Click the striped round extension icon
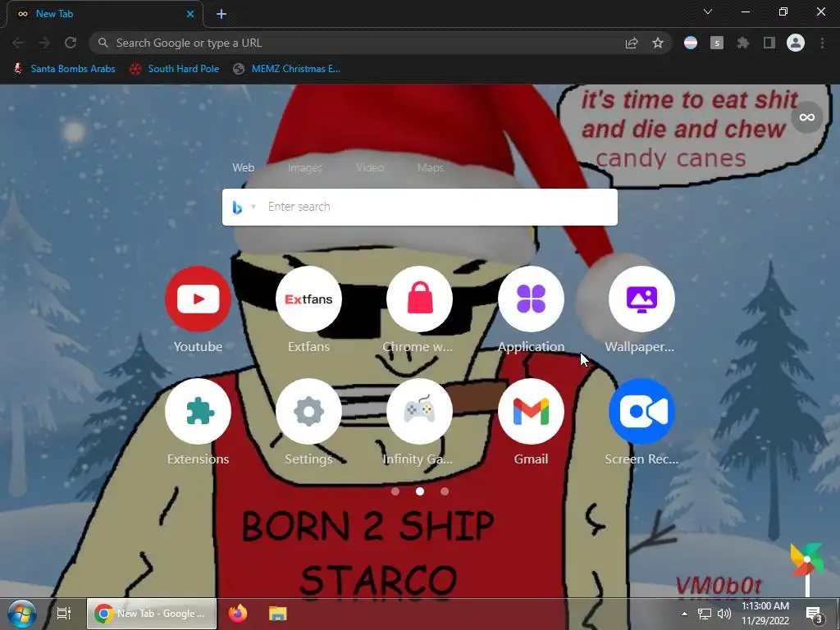The width and height of the screenshot is (840, 630). (691, 43)
